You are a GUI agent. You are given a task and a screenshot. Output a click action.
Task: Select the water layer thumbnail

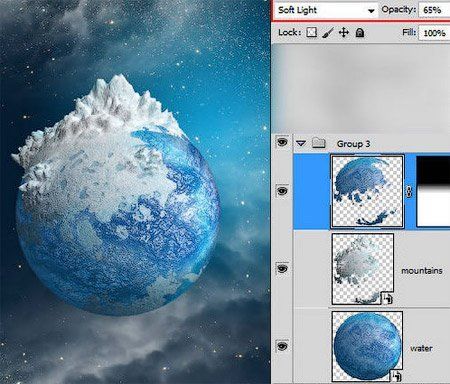(367, 347)
